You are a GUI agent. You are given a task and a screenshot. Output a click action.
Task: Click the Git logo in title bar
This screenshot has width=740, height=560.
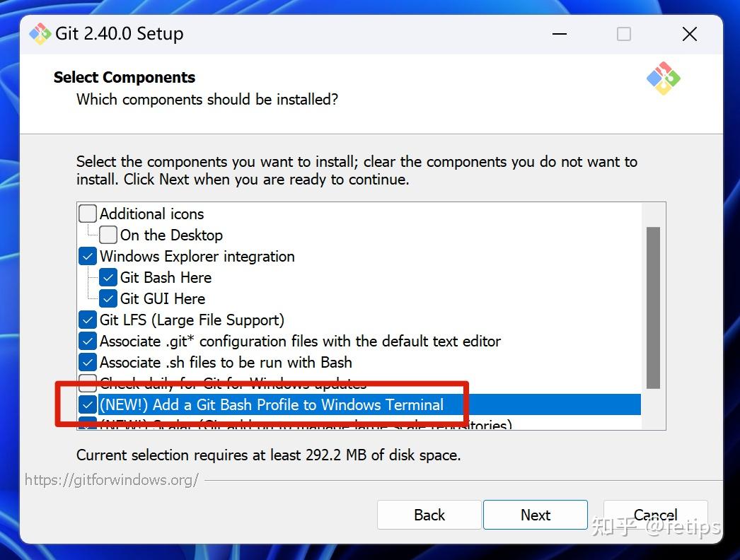point(40,34)
